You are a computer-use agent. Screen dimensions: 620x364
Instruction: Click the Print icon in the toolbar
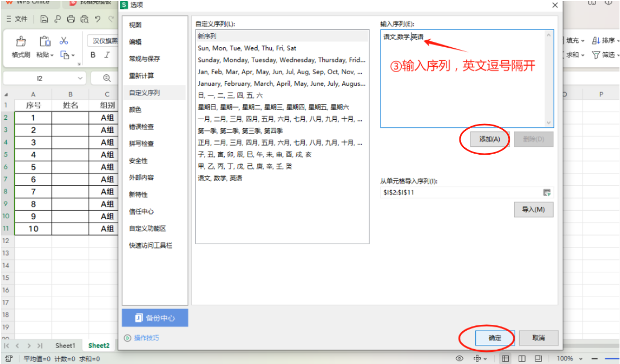(71, 19)
